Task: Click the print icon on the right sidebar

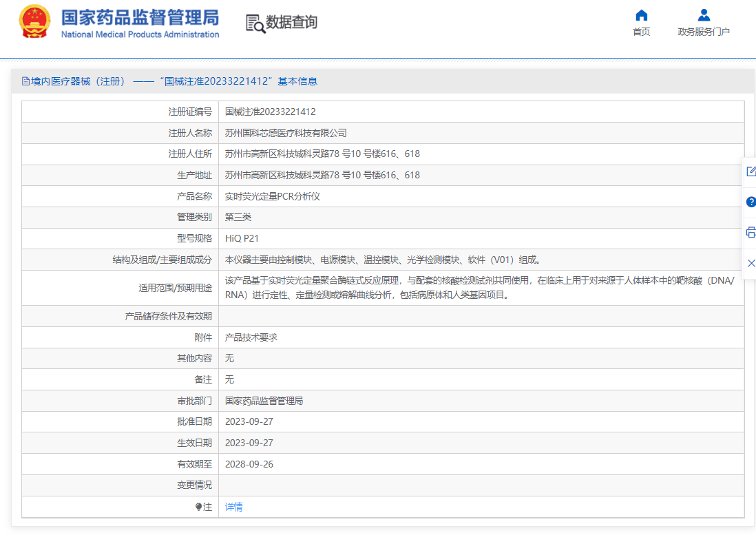Action: [751, 233]
